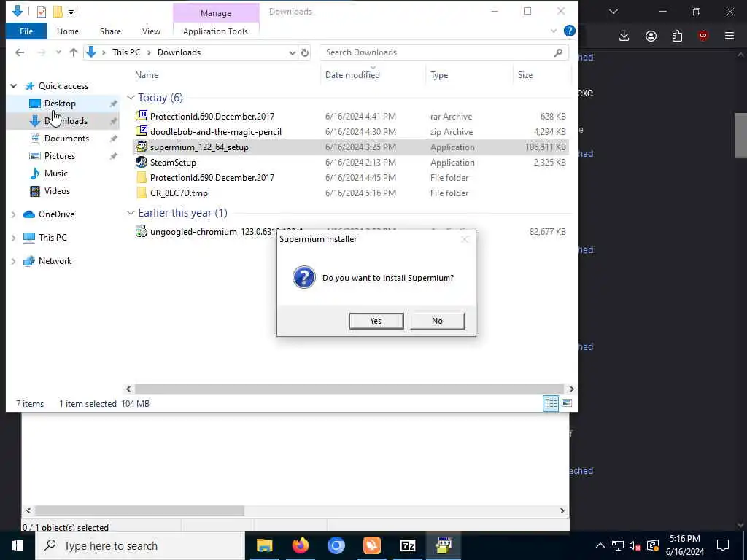Screen dimensions: 747x560
Task: Collapse Earlier this year group
Action: point(131,213)
